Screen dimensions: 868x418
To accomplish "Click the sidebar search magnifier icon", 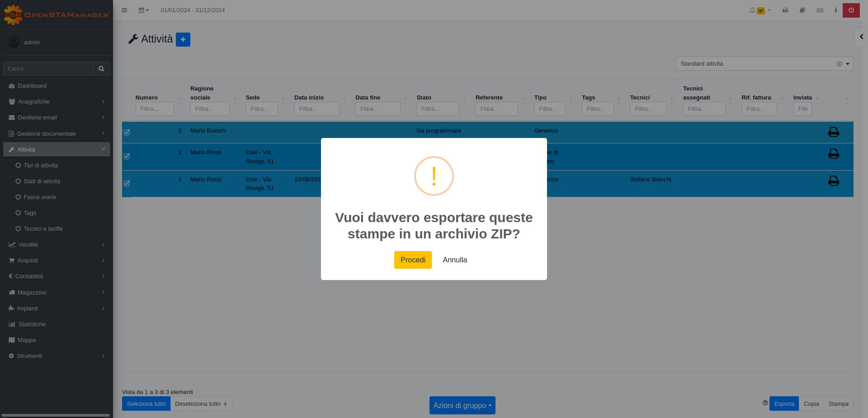I will click(101, 69).
